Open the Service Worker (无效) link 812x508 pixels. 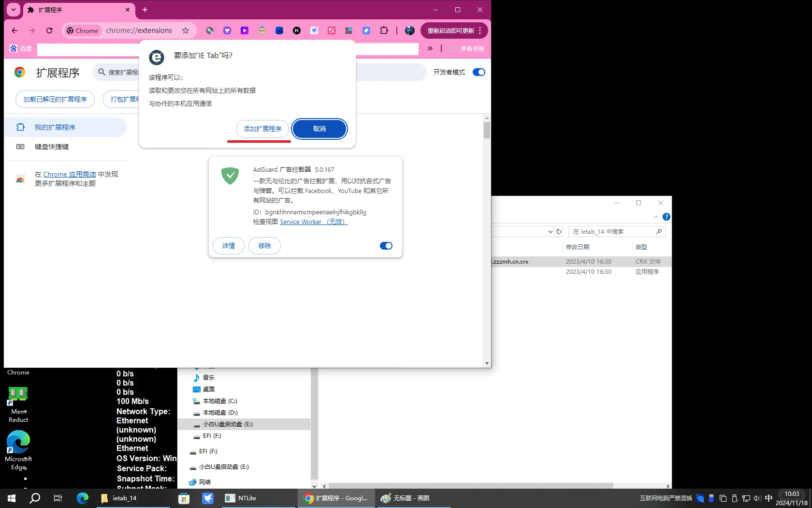(x=314, y=222)
